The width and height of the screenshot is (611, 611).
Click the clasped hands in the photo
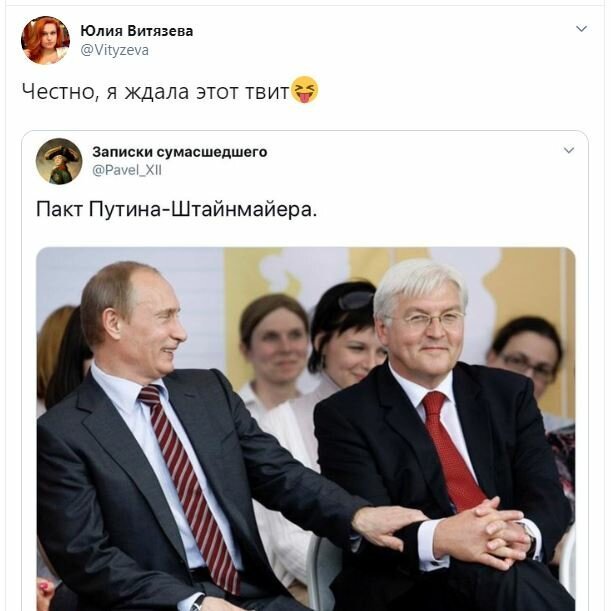482,533
